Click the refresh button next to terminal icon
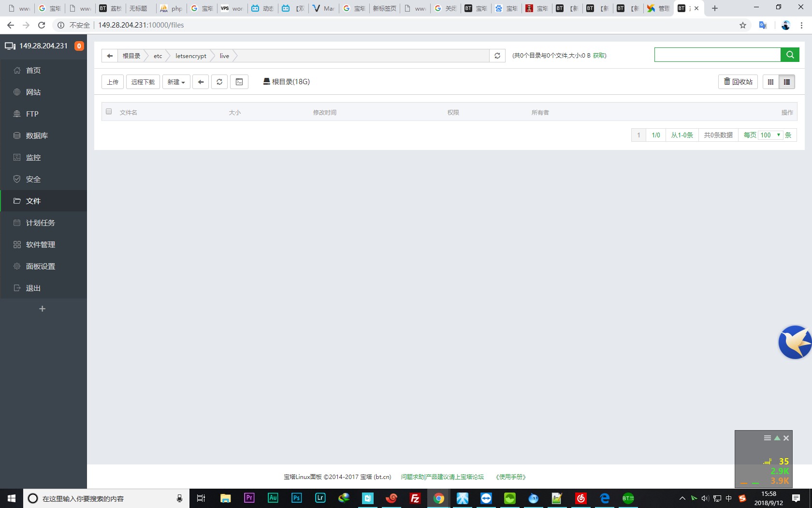The image size is (812, 508). (219, 82)
